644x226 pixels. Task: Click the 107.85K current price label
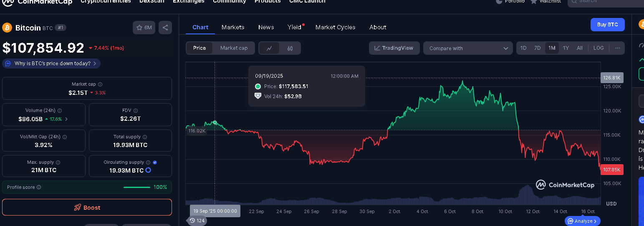pyautogui.click(x=612, y=170)
